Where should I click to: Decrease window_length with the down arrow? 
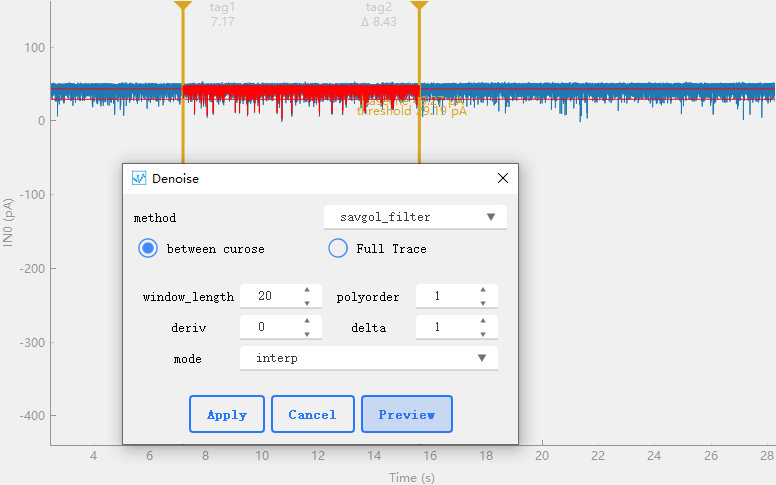(307, 303)
